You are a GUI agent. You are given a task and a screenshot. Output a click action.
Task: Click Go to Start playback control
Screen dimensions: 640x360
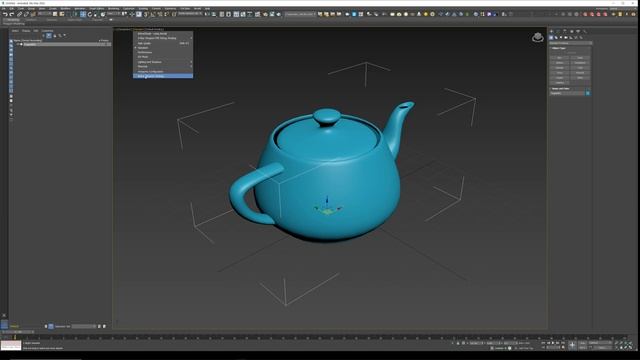coord(544,343)
